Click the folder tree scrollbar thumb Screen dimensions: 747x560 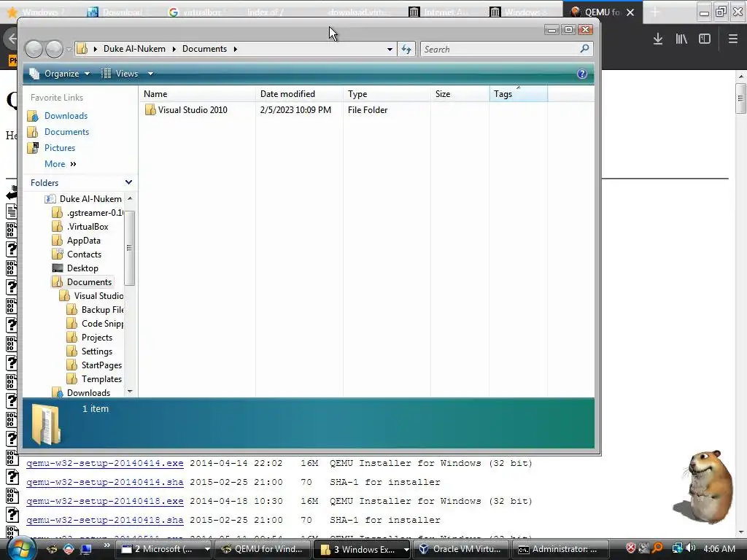tap(130, 248)
